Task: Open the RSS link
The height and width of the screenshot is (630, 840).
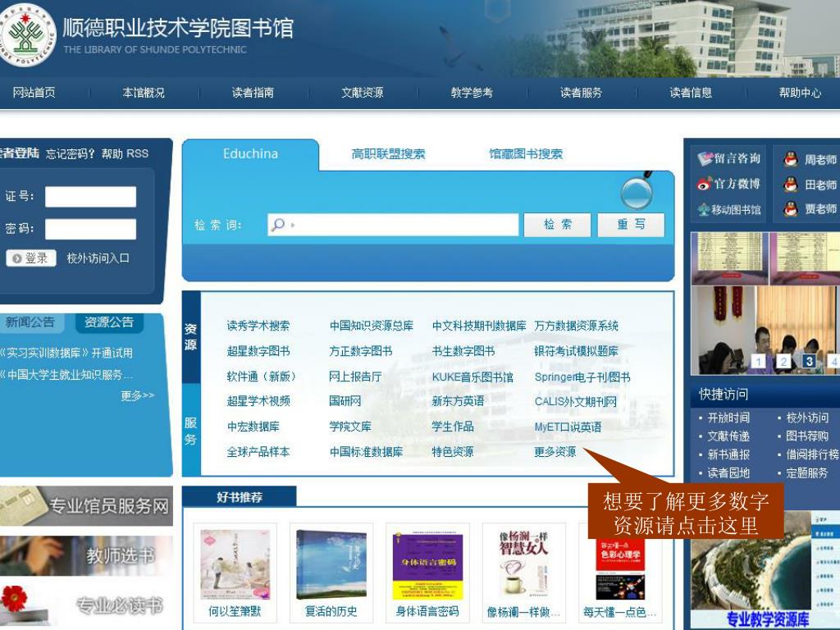Action: 138,153
